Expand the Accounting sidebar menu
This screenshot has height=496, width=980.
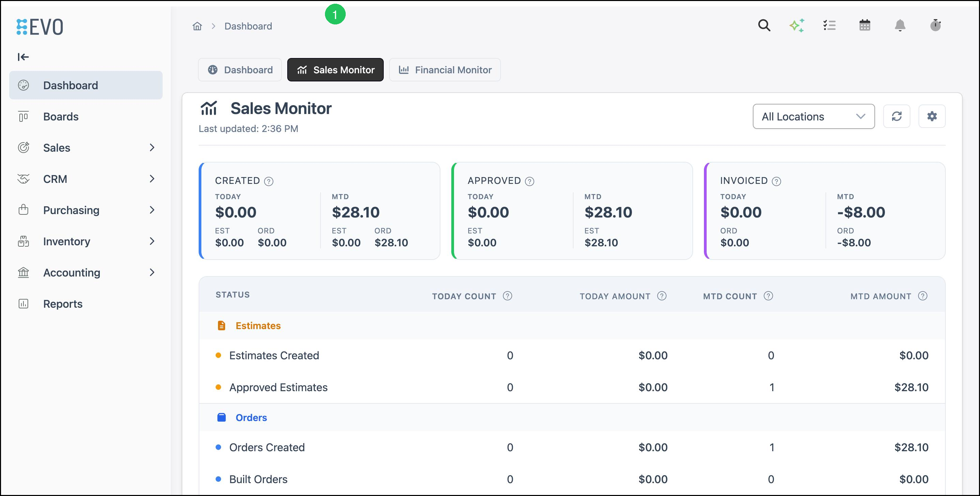tap(86, 272)
